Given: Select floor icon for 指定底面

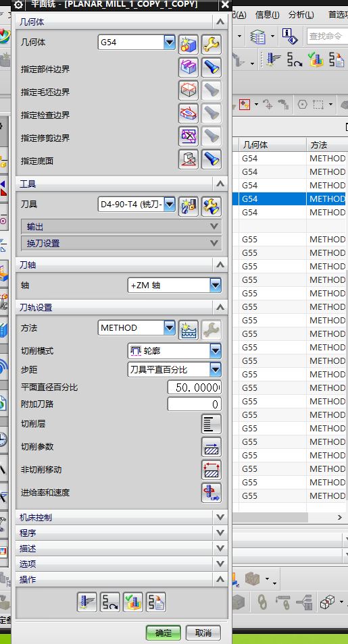Looking at the screenshot, I should tap(189, 159).
